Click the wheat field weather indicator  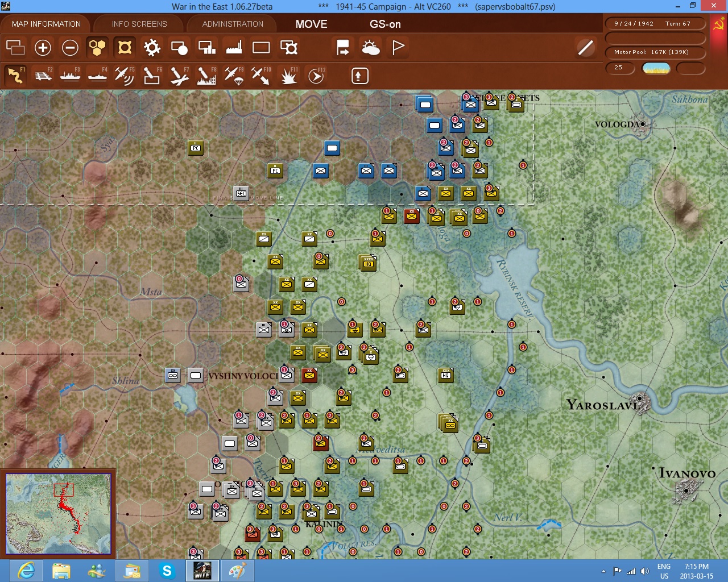656,68
